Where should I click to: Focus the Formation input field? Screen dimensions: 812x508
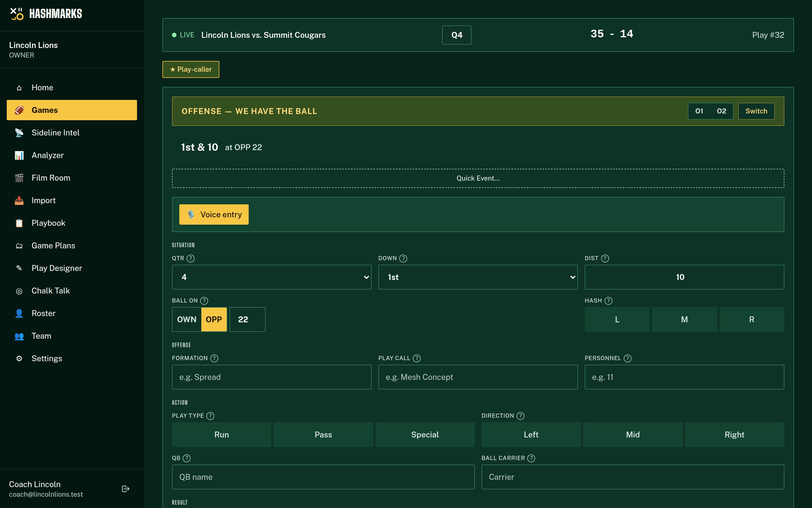[x=272, y=377]
